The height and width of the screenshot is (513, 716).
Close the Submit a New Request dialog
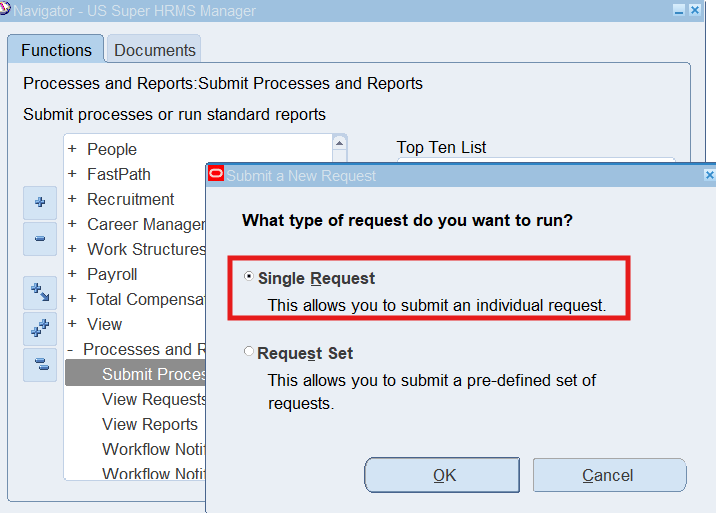coord(709,175)
